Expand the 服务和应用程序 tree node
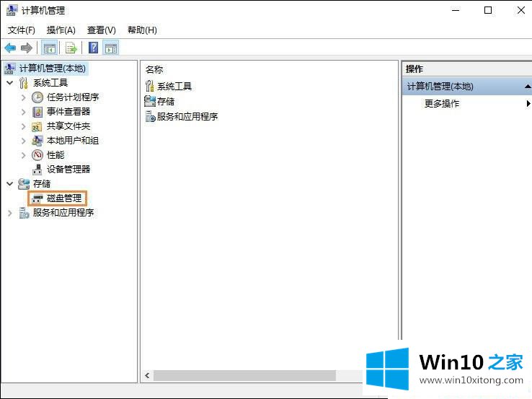The height and width of the screenshot is (399, 532). (x=10, y=213)
